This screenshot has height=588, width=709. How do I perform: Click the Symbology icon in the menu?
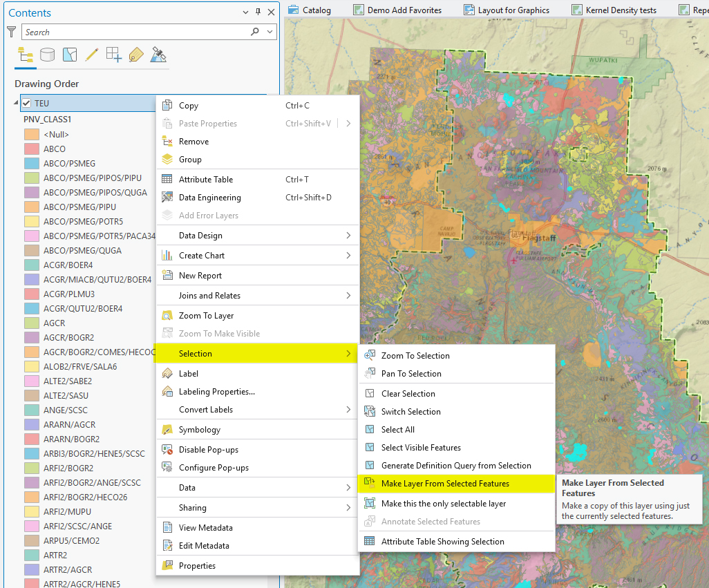click(167, 429)
